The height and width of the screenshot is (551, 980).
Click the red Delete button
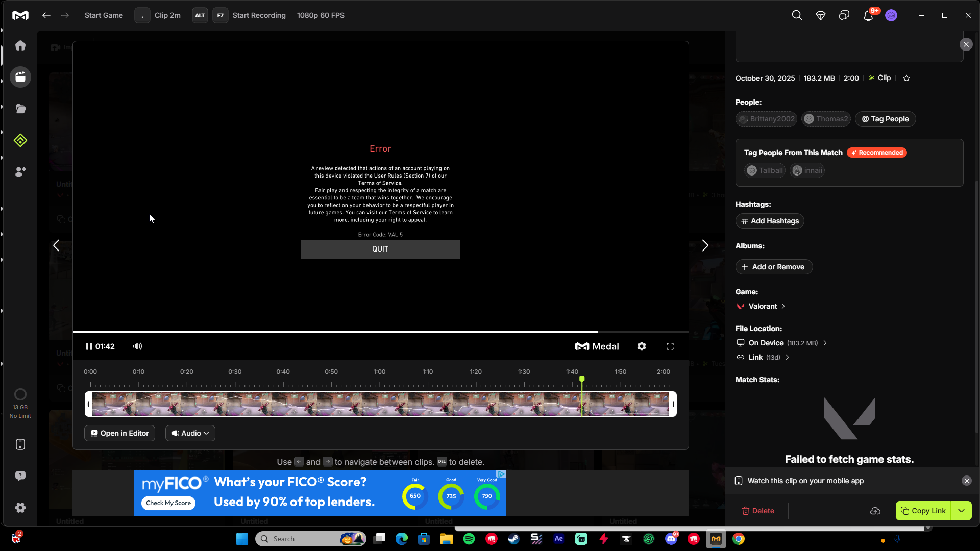pyautogui.click(x=758, y=511)
